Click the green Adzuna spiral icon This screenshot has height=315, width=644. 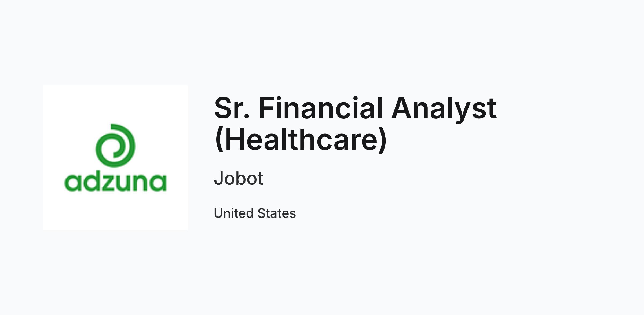pos(115,145)
